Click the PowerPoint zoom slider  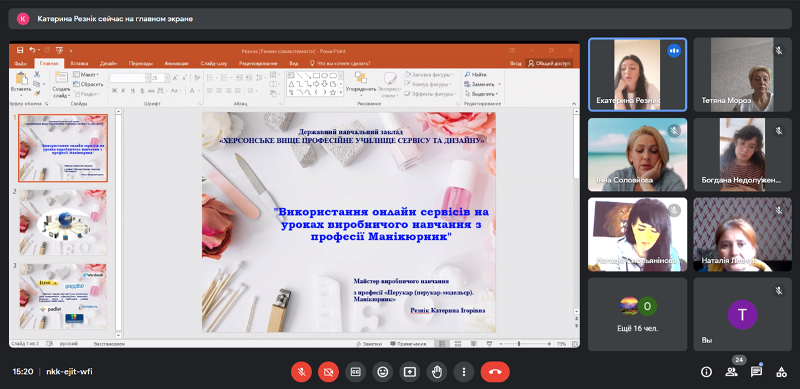coord(520,344)
